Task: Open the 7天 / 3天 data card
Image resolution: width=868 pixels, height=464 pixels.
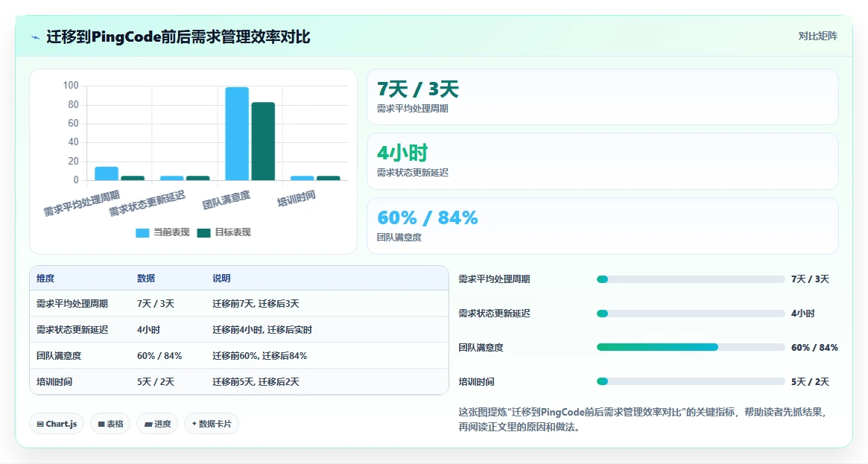Action: 602,97
